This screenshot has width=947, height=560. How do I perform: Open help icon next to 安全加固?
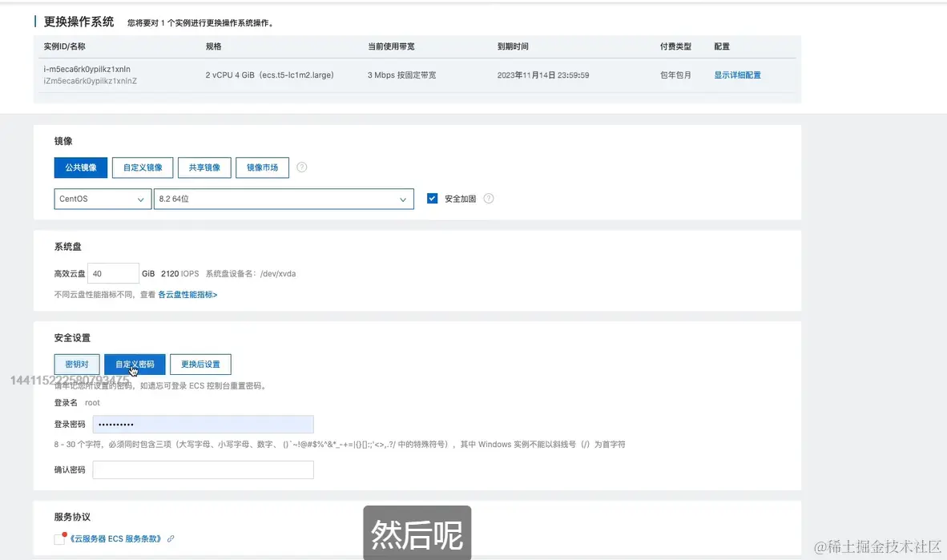(489, 199)
